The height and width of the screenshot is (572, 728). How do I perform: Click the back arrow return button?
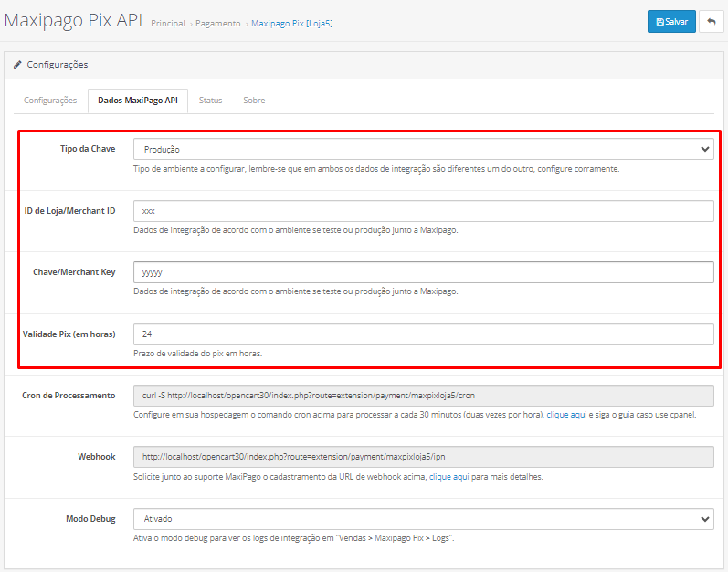pos(711,21)
